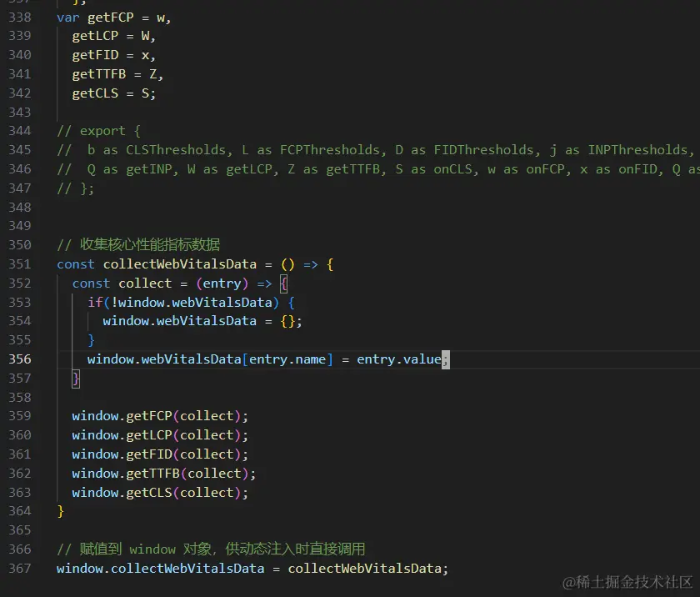
Task: Click the 'var' keyword on line 338
Action: click(x=68, y=18)
